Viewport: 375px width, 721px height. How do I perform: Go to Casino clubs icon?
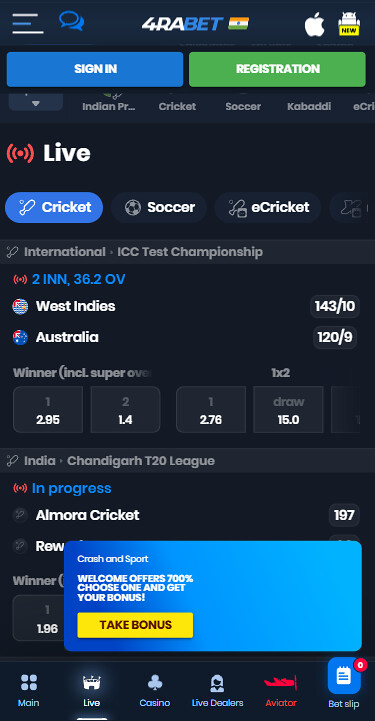(155, 689)
